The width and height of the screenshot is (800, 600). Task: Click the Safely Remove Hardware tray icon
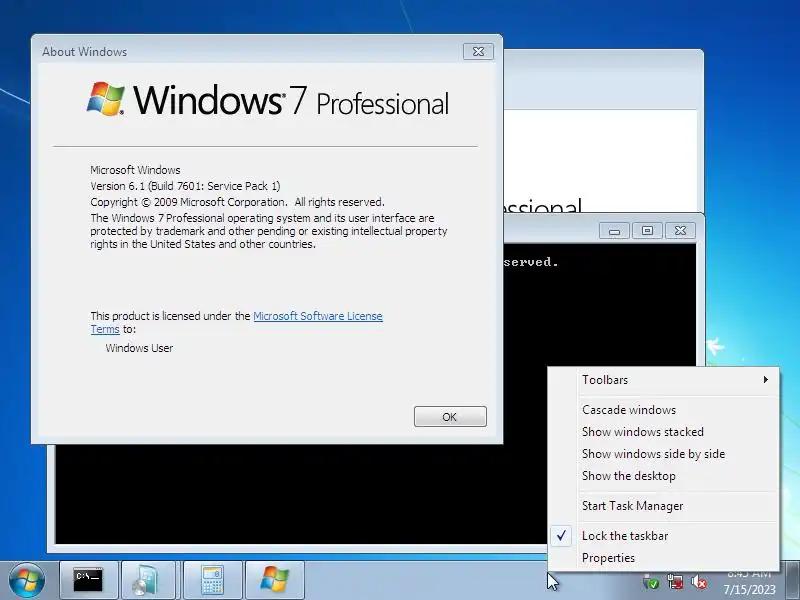click(x=651, y=582)
